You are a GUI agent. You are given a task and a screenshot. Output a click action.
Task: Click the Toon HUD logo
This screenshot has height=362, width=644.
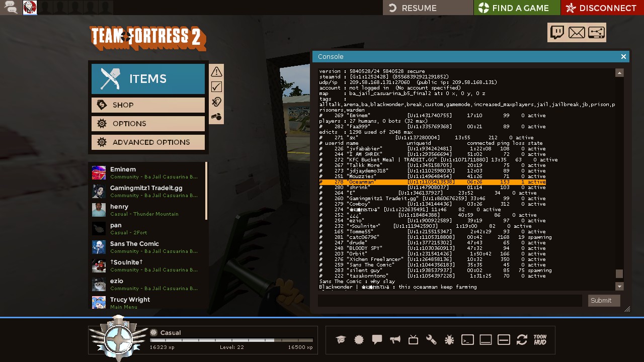(540, 340)
